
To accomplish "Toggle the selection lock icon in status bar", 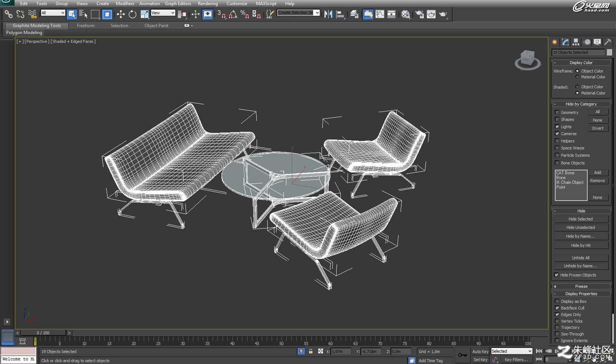I will (x=311, y=351).
